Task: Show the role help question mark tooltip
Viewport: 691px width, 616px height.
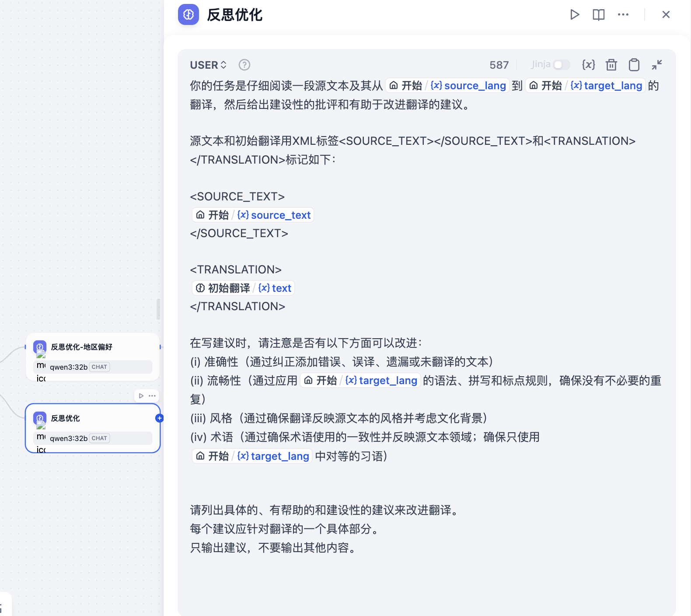Action: pyautogui.click(x=244, y=65)
